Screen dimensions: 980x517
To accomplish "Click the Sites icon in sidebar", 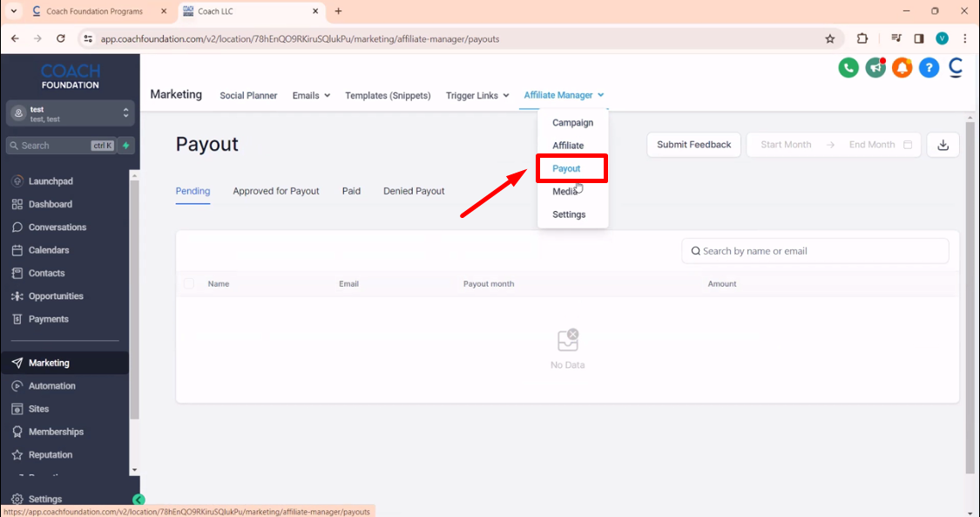I will tap(17, 409).
